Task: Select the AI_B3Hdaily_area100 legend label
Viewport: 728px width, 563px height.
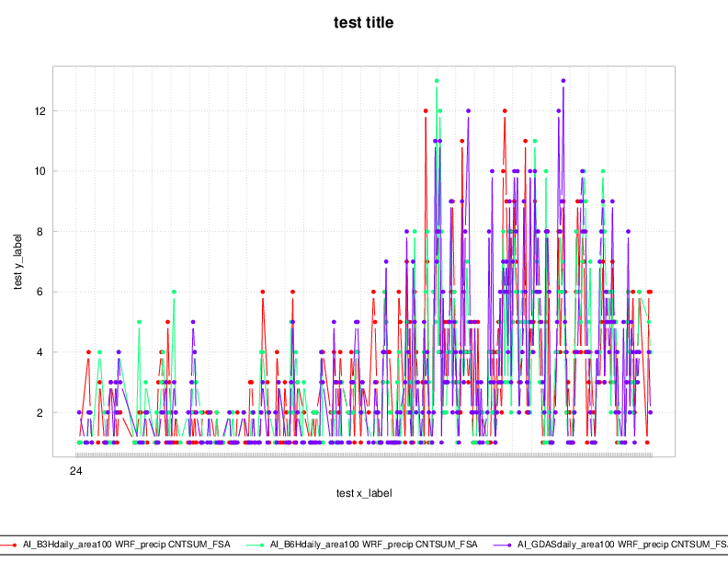Action: [127, 545]
